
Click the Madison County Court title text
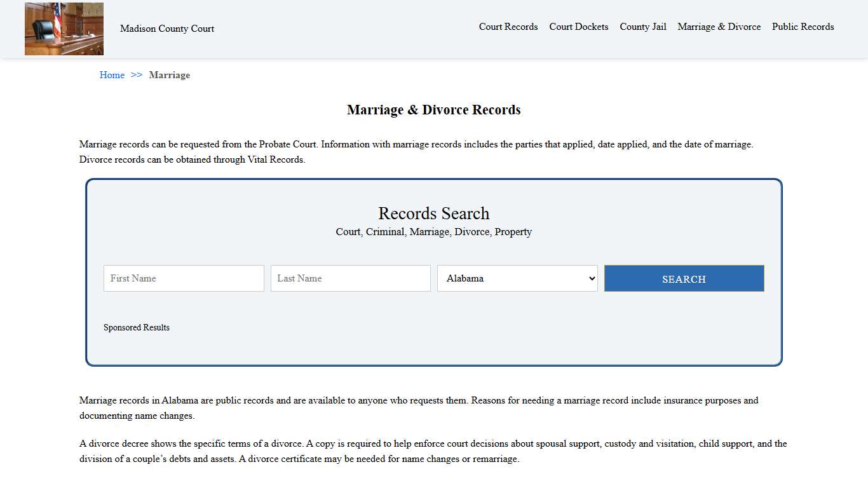pos(167,29)
